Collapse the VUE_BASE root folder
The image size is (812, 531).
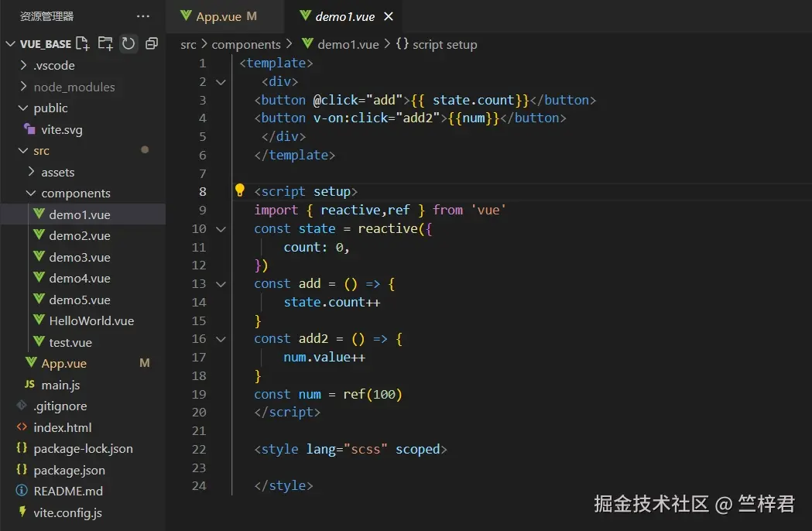point(10,44)
